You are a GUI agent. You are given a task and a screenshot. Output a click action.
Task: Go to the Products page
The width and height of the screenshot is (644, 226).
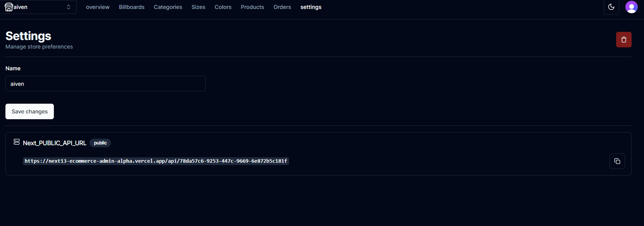(252, 7)
